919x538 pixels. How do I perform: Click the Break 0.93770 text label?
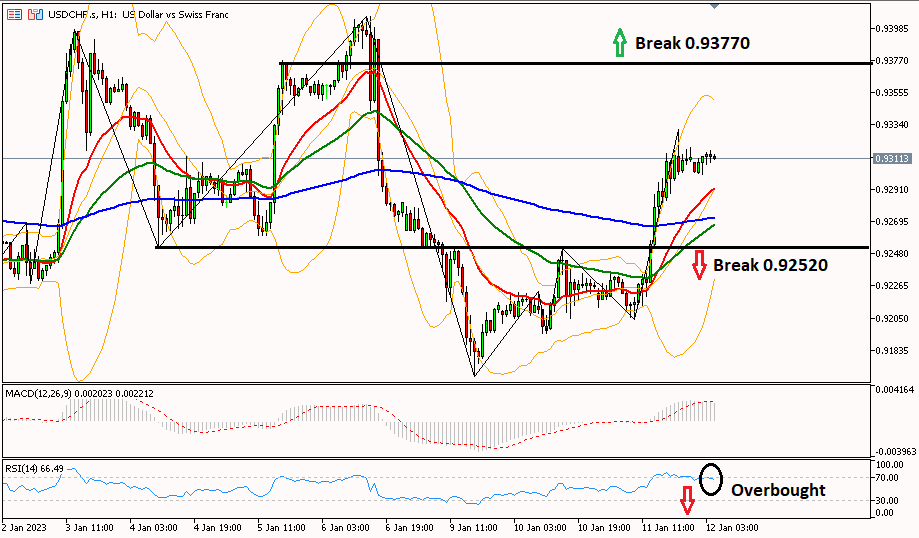coord(692,43)
